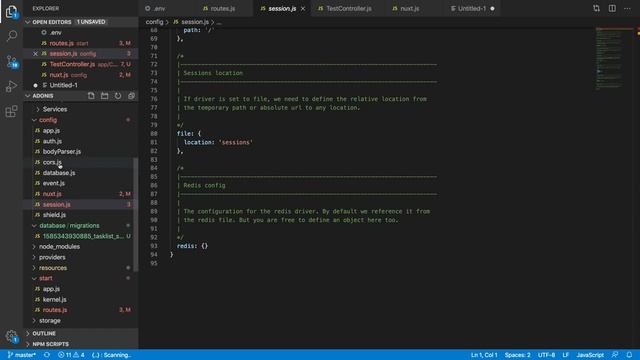Refresh the ADONIS explorer tree
Image resolution: width=640 pixels, height=360 pixels.
[118, 96]
